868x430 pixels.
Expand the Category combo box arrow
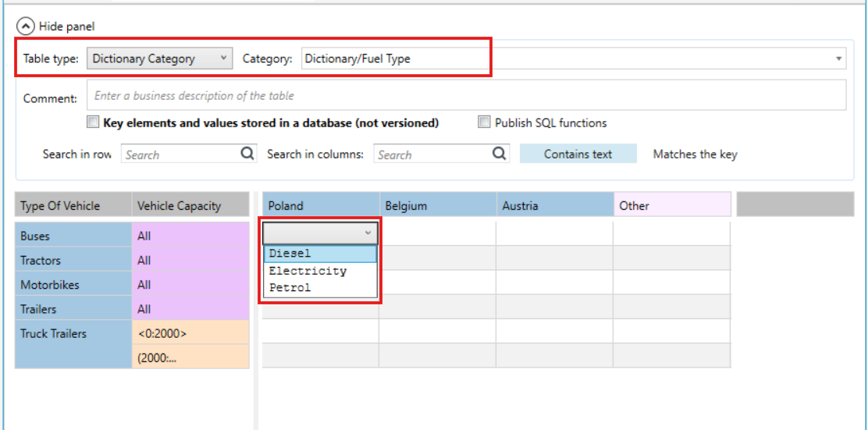pos(838,58)
